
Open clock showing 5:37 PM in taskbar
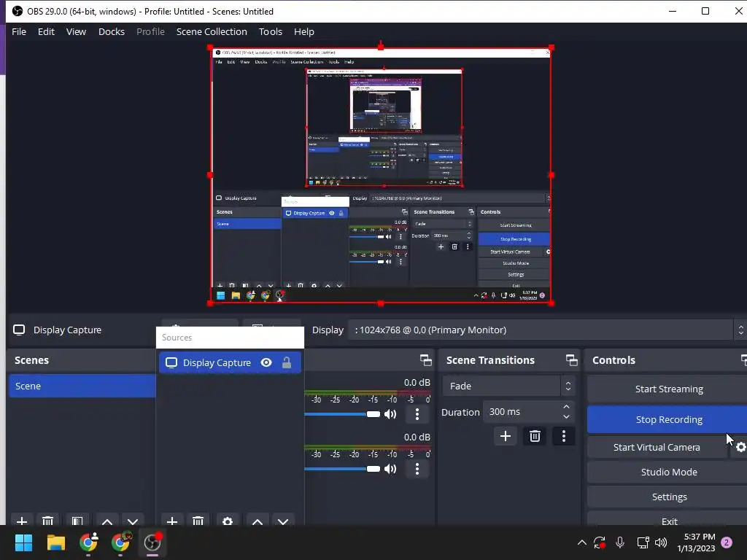click(696, 542)
